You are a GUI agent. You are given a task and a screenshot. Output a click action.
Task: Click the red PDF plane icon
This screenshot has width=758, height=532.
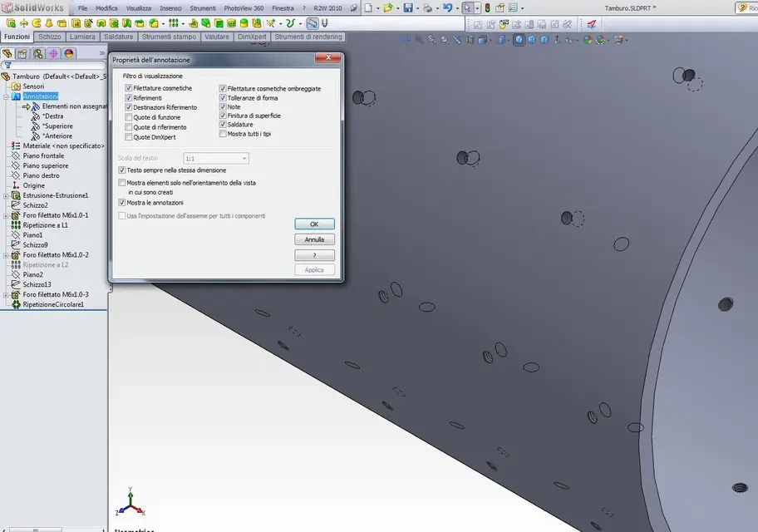(592, 24)
